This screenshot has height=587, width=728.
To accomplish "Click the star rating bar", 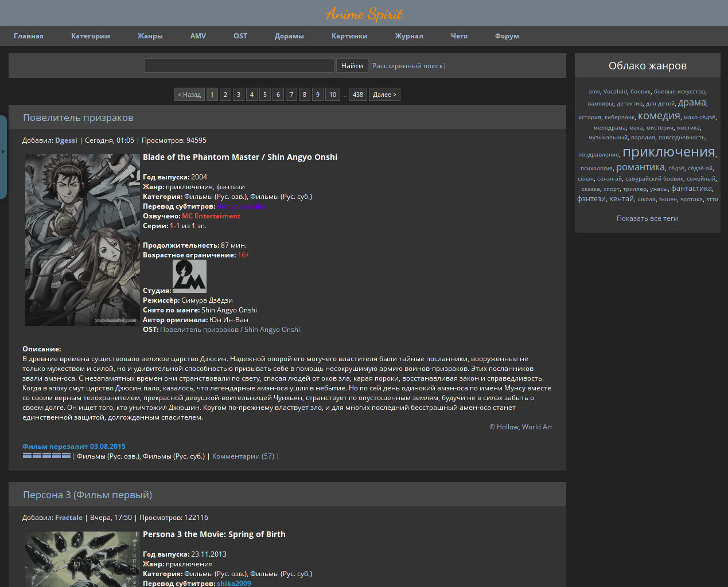I will coord(46,456).
